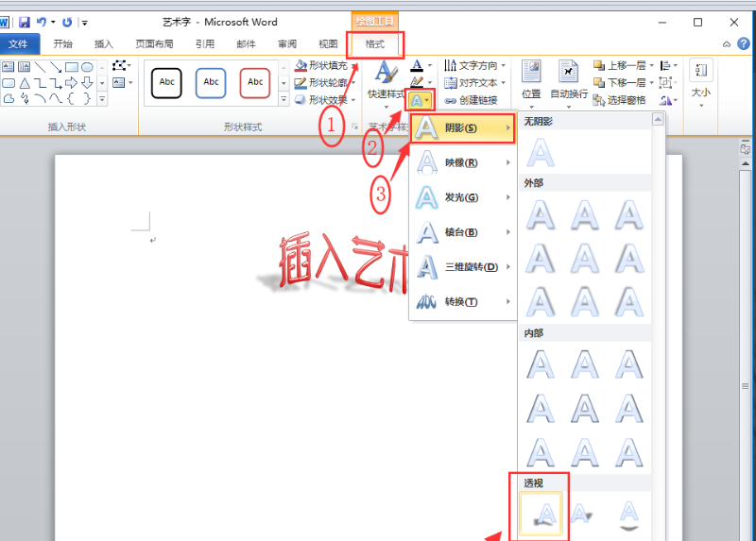Choose the oval shape
The height and width of the screenshot is (541, 756).
click(x=87, y=67)
